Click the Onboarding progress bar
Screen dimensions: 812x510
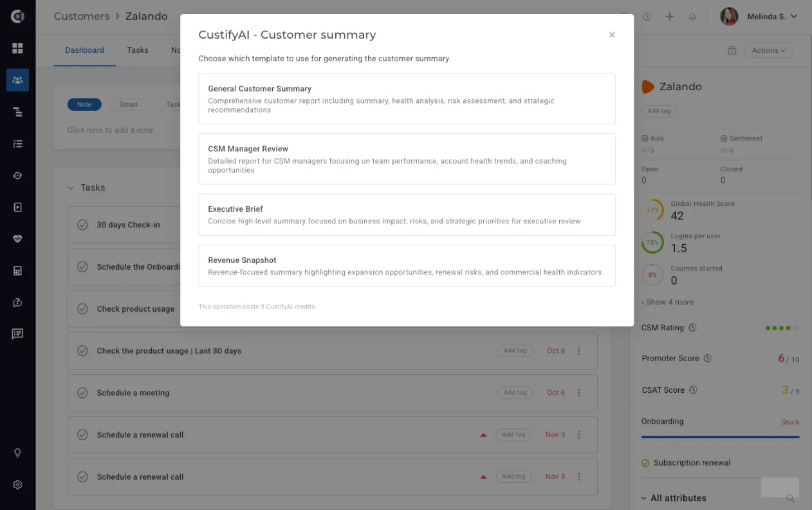[x=721, y=437]
